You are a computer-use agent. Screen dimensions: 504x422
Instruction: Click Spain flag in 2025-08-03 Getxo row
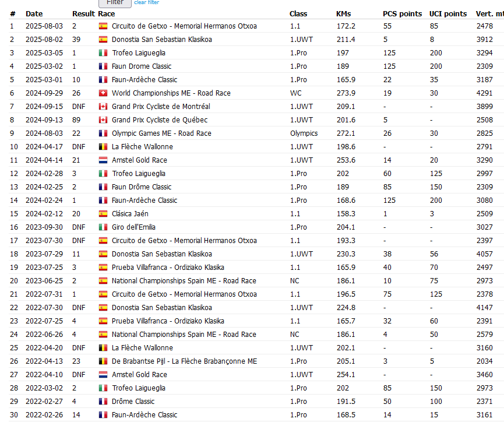(x=103, y=26)
